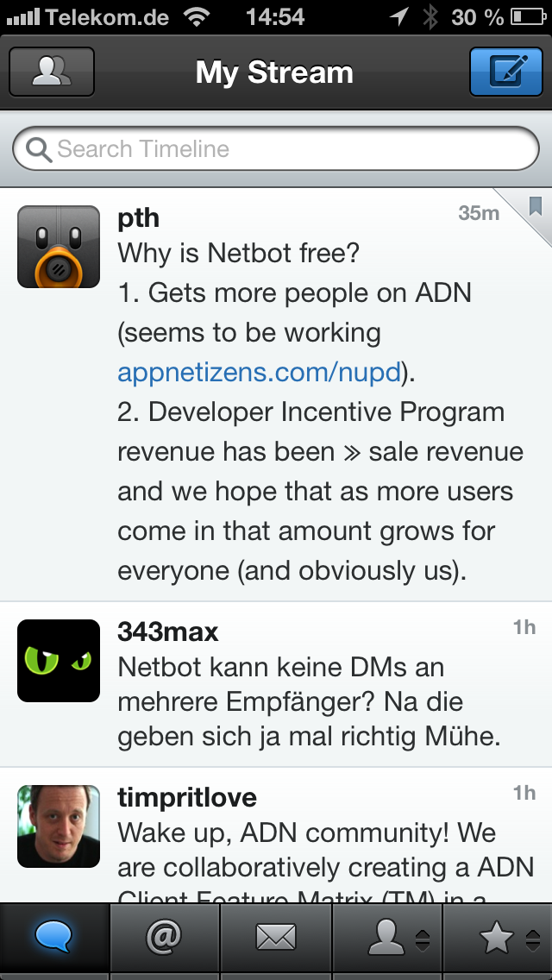Tap the bookmark stream marker ribbon
552x980 pixels.
(535, 206)
